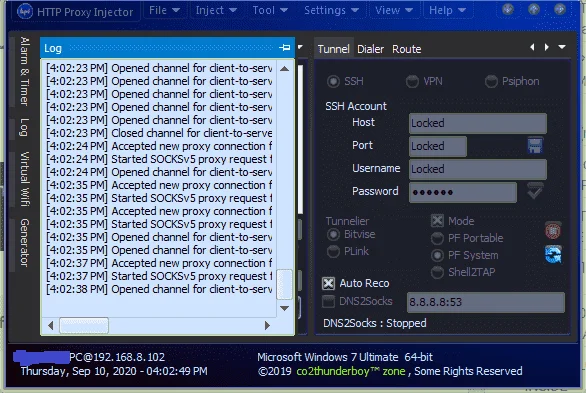The height and width of the screenshot is (393, 586).
Task: Select the 4:02:38 PM Opened channel log entry
Action: tap(159, 289)
